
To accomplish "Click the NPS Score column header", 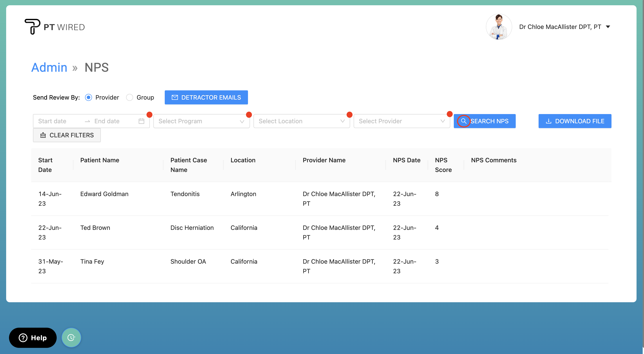I will point(443,165).
